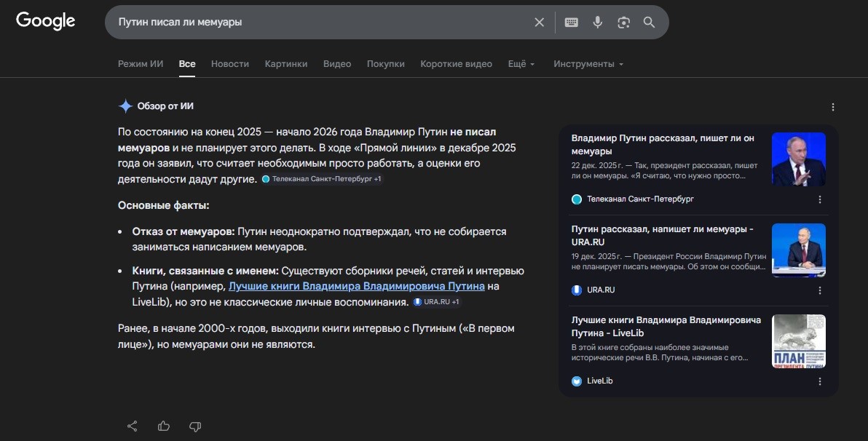Click the URA.RU favicon in source card
868x441 pixels.
tap(577, 290)
